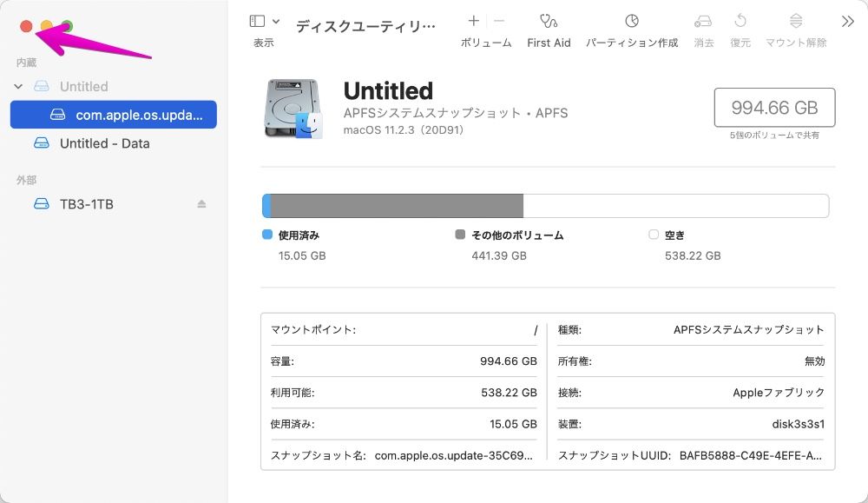
Task: Click the 538.22 GB free legend value
Action: (693, 256)
